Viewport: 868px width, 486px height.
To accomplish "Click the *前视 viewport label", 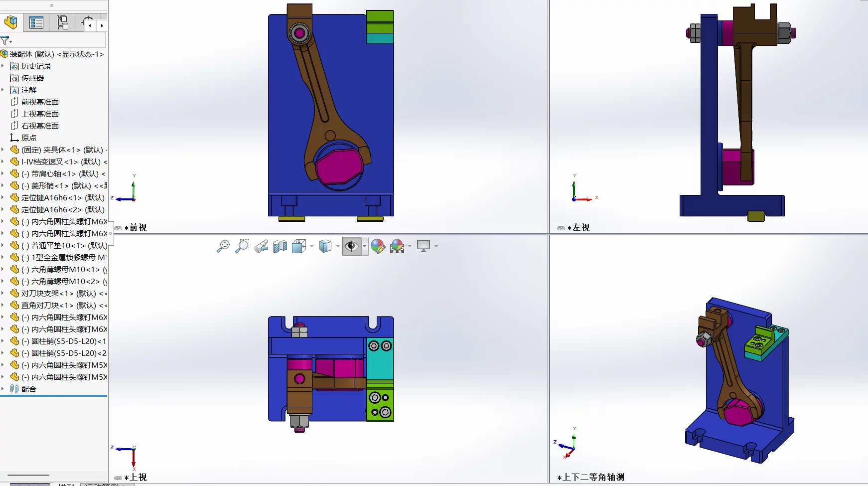I will [x=136, y=228].
